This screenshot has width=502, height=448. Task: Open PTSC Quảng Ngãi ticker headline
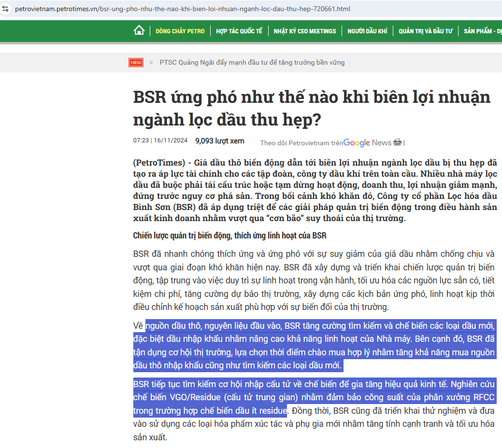(252, 62)
